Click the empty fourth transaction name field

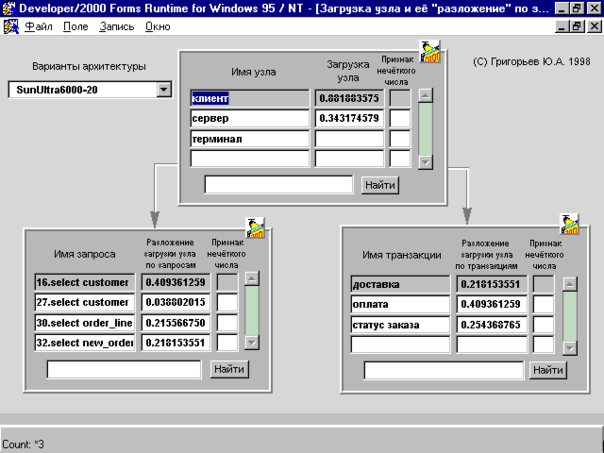click(x=400, y=345)
